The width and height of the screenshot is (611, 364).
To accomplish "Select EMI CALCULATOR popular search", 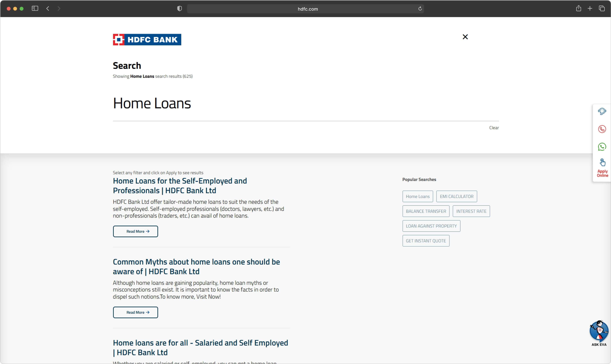I will click(x=456, y=197).
